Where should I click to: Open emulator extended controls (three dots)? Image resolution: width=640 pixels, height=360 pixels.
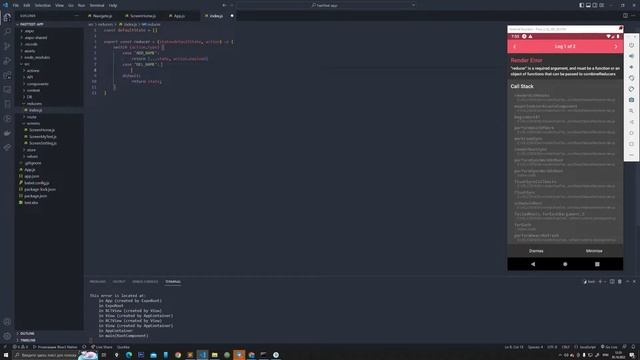pyautogui.click(x=631, y=155)
